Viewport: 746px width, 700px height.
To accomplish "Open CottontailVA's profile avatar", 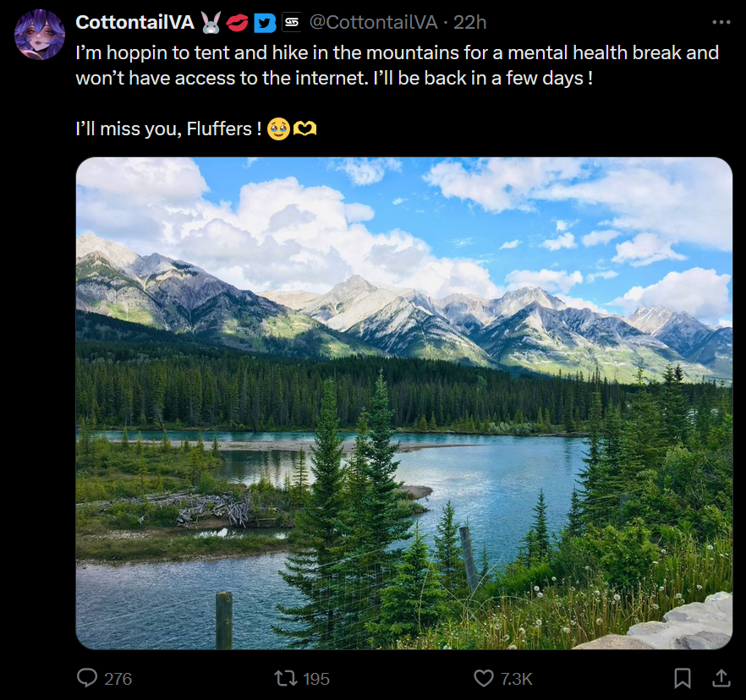I will pos(39,35).
